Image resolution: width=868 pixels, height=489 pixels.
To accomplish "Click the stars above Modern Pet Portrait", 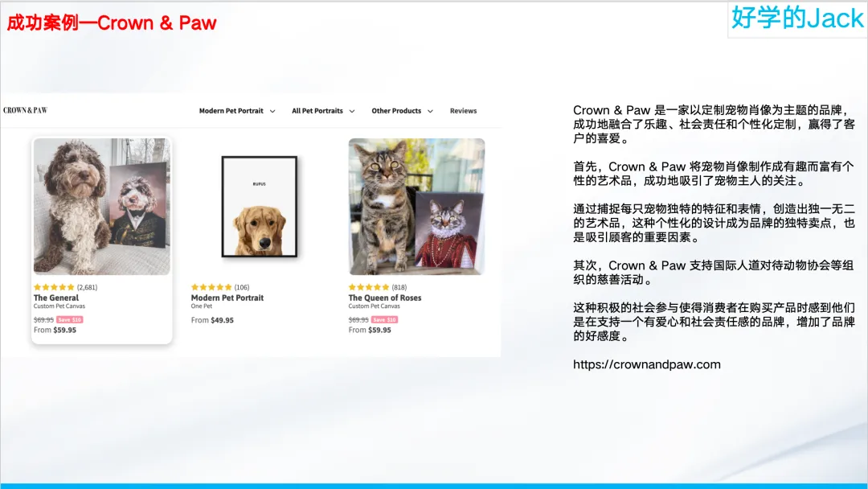I will [x=211, y=287].
